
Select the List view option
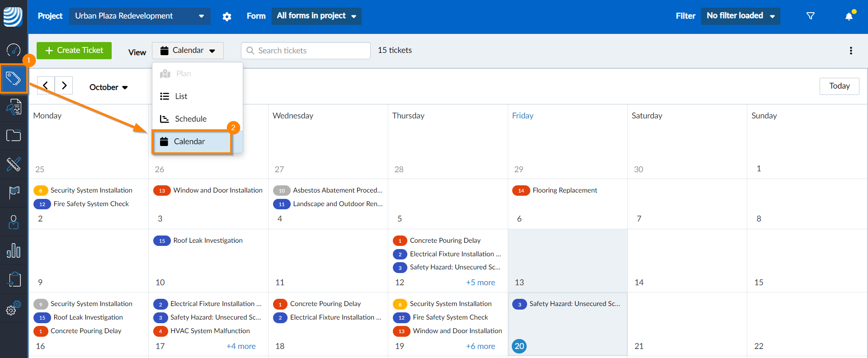pos(198,96)
